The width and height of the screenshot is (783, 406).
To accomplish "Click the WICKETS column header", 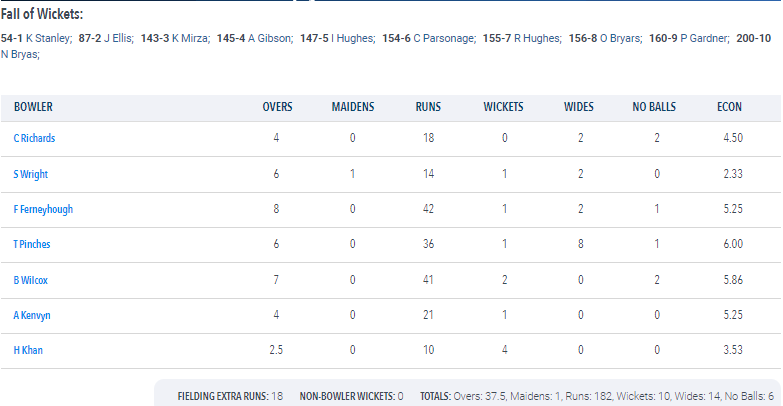I will tap(503, 107).
